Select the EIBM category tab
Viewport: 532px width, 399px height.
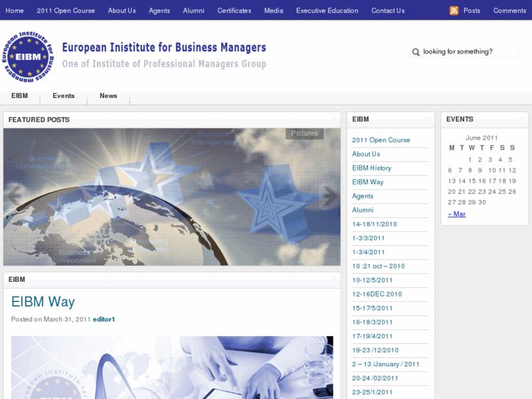click(20, 96)
